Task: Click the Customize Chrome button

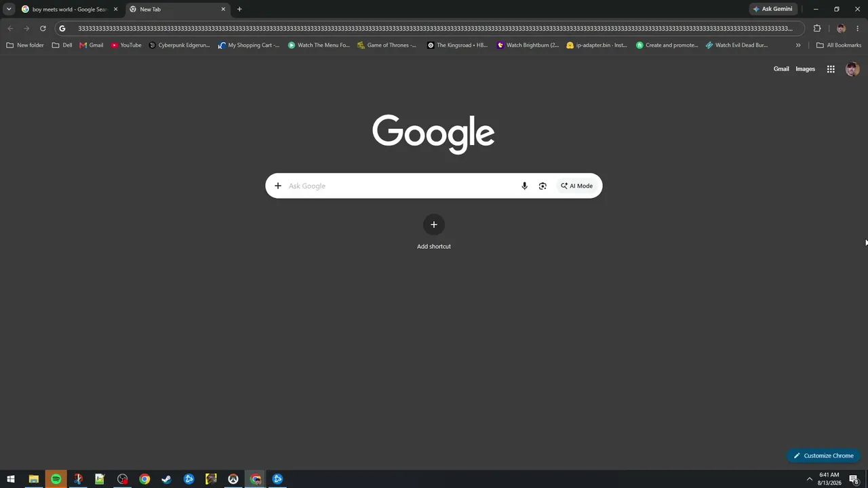Action: tap(823, 455)
